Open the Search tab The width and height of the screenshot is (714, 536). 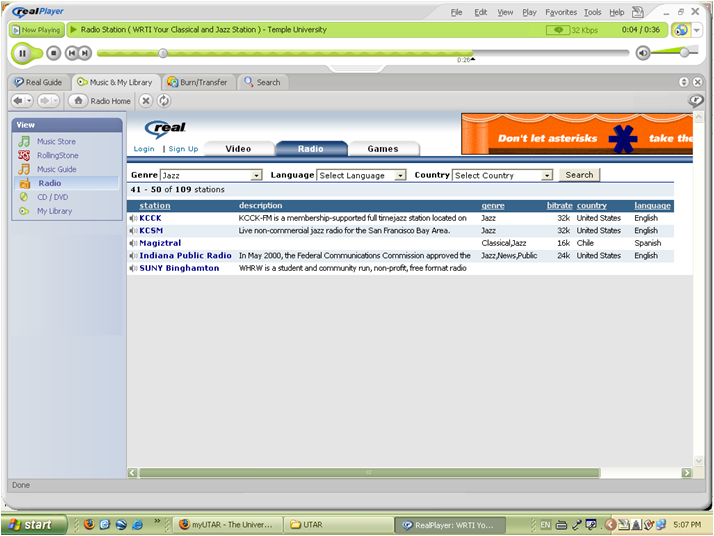pyautogui.click(x=263, y=82)
